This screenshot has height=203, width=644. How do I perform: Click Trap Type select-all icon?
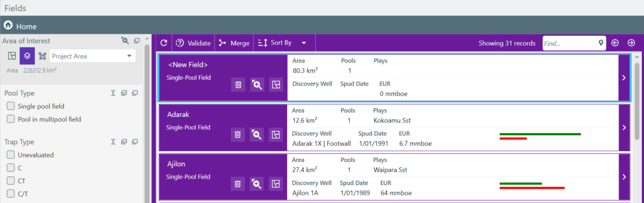123,142
